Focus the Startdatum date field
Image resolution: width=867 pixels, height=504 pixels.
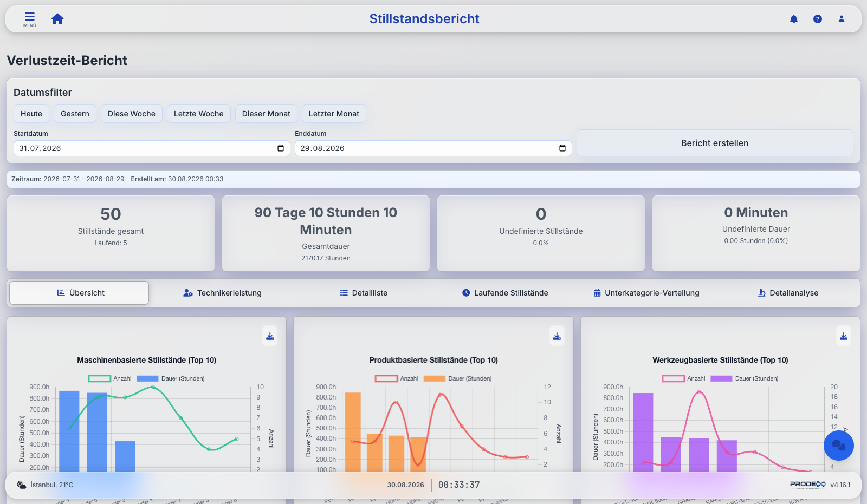(152, 148)
